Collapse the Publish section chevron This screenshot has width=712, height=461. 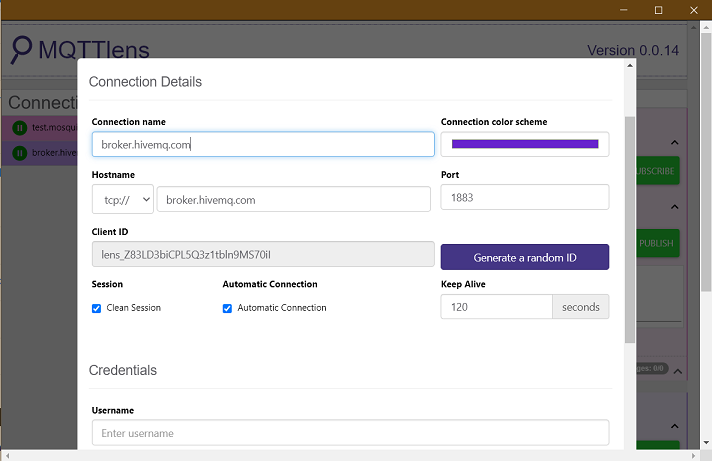point(675,207)
